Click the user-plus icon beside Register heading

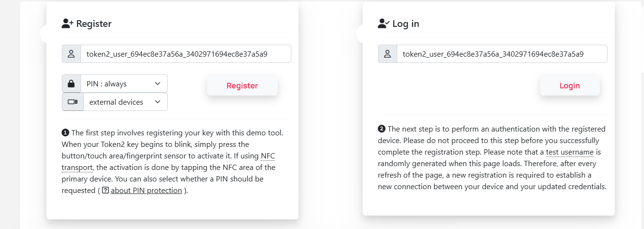(68, 24)
